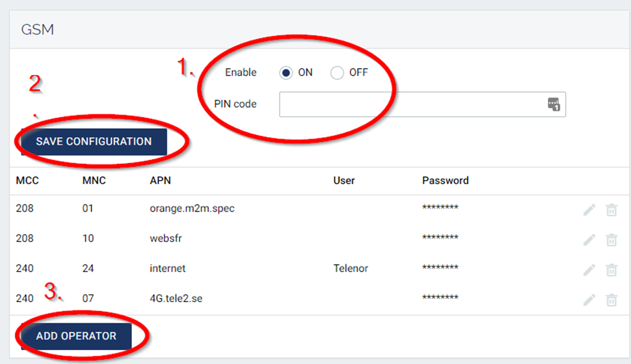Click MNC value 07
This screenshot has height=364, width=631.
pyautogui.click(x=88, y=298)
